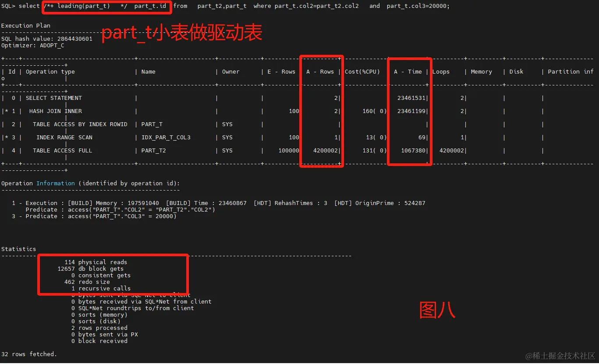Click the 'SELECT STATEMENT' operation row
The height and width of the screenshot is (364, 599).
54,98
